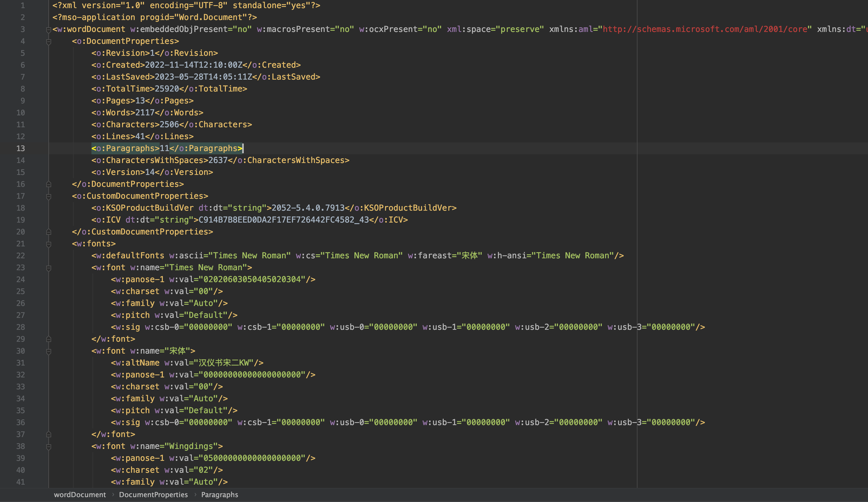Open the schemas.microsoft.com aml core URL
The image size is (868, 502).
tap(705, 29)
